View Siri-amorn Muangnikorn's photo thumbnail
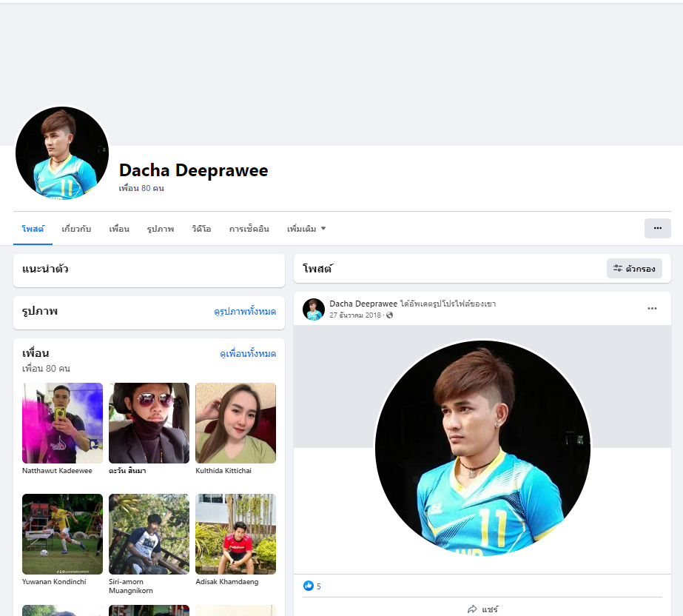 (149, 534)
